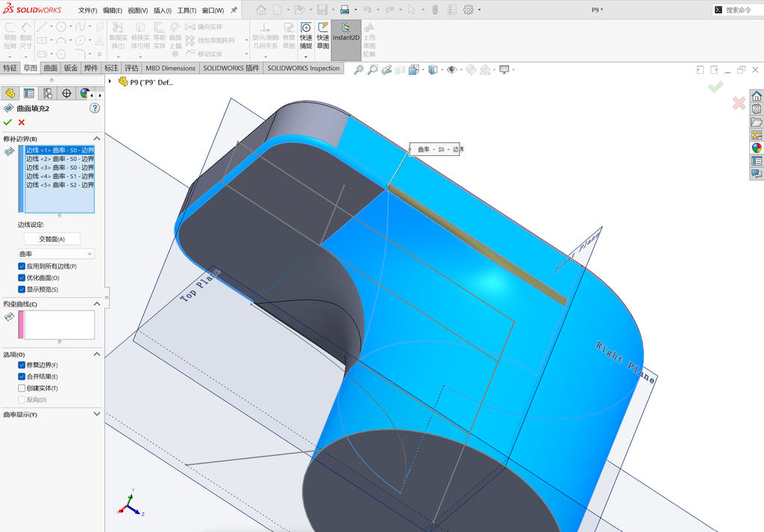Open SOLIDWORKS Resources home icon in task pane
Image resolution: width=764 pixels, height=532 pixels.
pyautogui.click(x=757, y=96)
